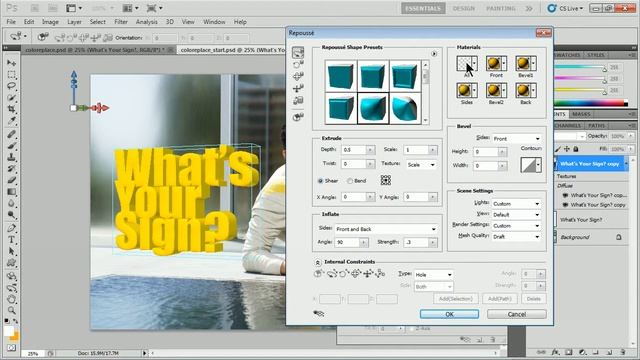Open the 3D menu
Image resolution: width=640 pixels, height=360 pixels.
point(170,22)
